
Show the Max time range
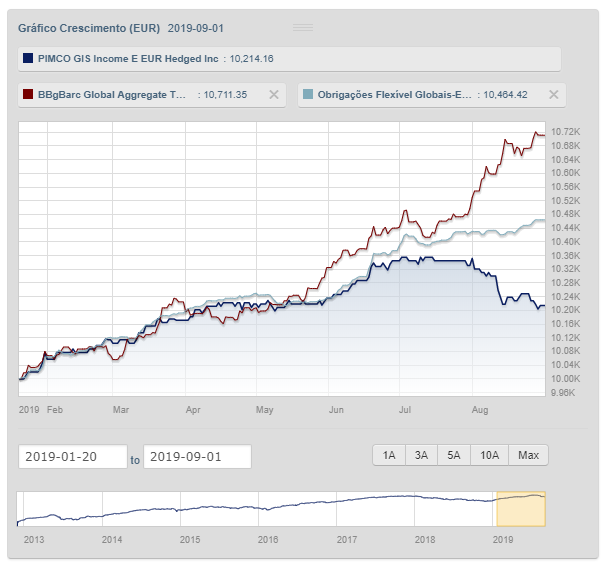[x=529, y=455]
